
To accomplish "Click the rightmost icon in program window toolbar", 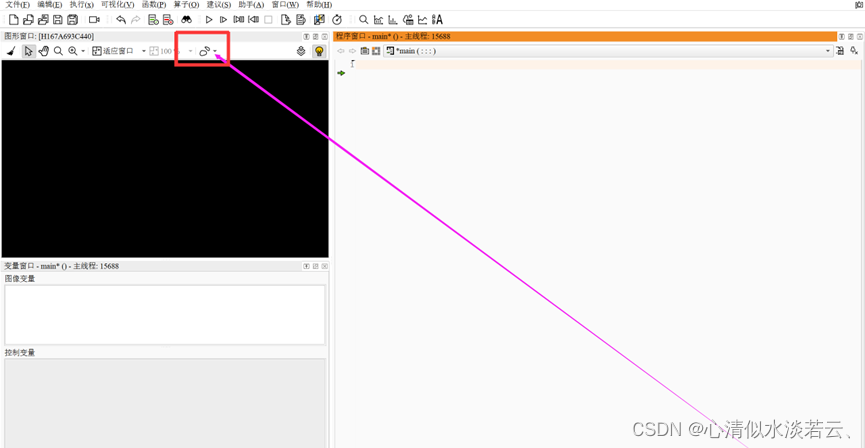I will click(854, 51).
